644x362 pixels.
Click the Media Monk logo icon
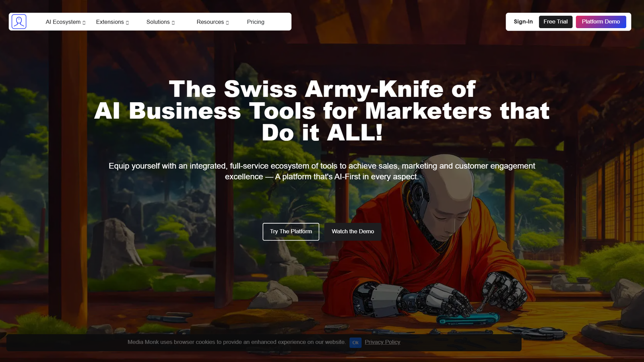pos(19,22)
